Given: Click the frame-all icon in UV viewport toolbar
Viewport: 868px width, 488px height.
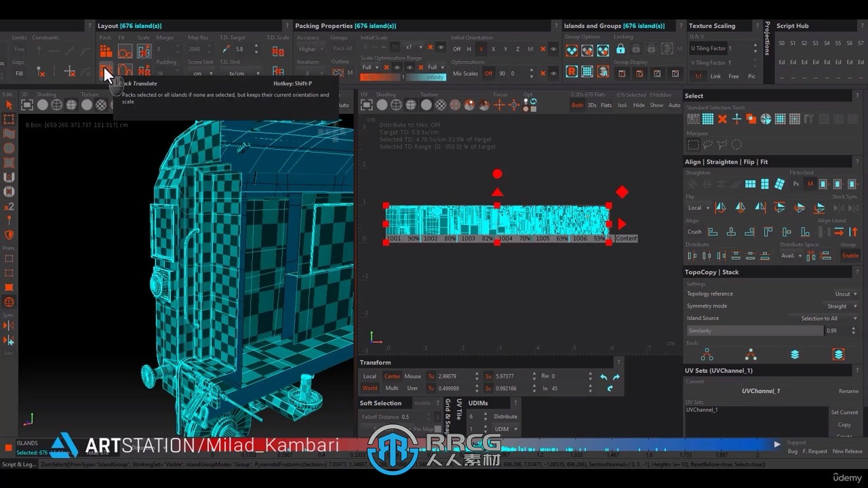Looking at the screenshot, I should (366, 104).
